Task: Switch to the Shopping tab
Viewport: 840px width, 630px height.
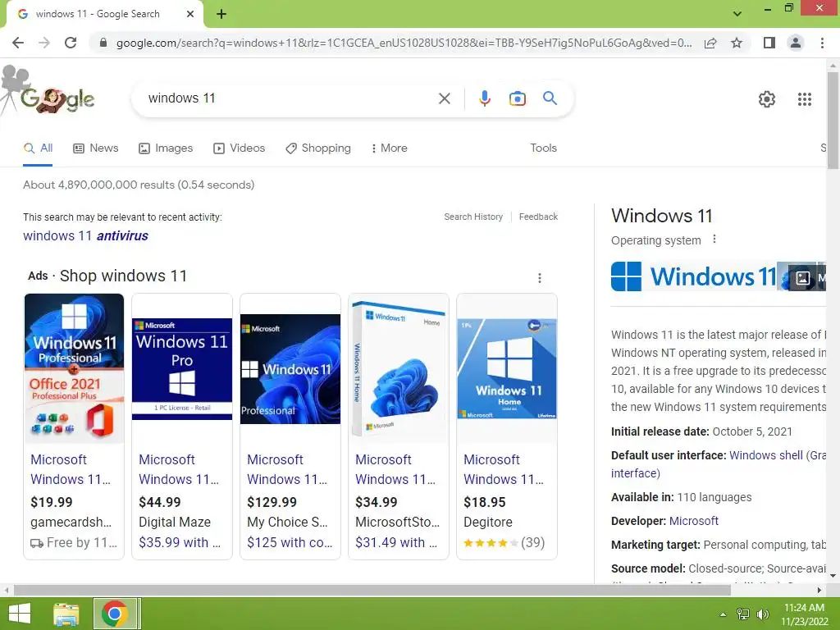Action: [318, 148]
